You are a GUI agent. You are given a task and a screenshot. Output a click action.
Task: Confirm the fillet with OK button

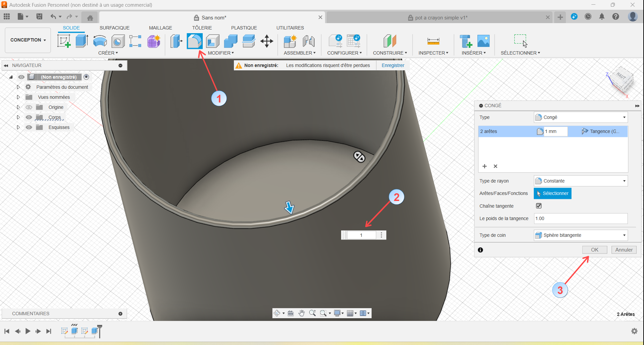point(594,250)
